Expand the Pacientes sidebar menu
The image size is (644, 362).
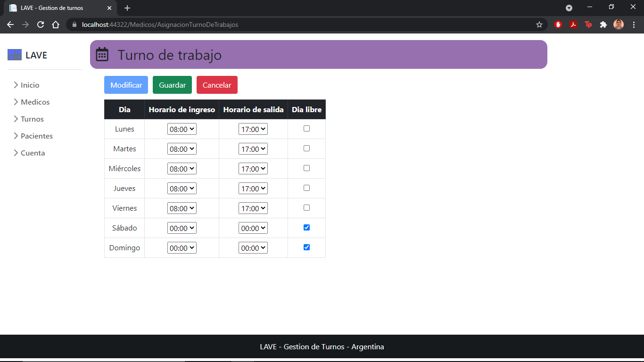36,136
